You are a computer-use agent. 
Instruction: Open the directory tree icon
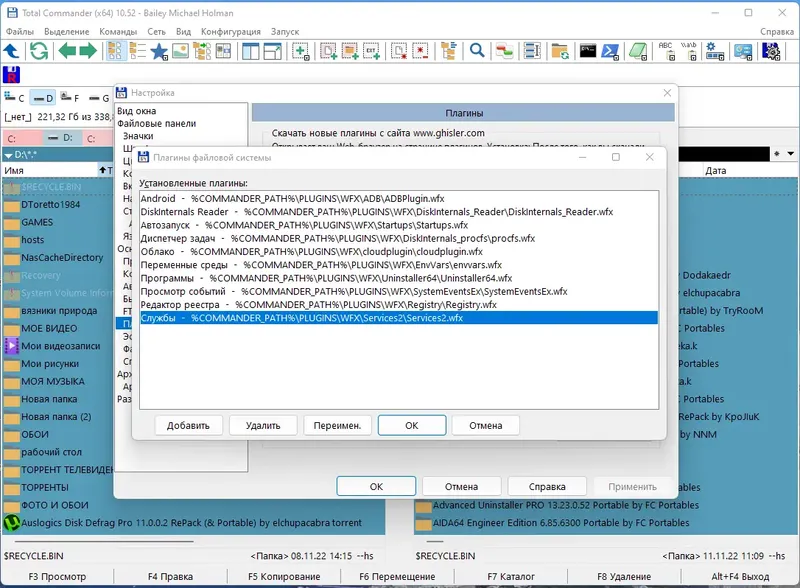click(449, 51)
